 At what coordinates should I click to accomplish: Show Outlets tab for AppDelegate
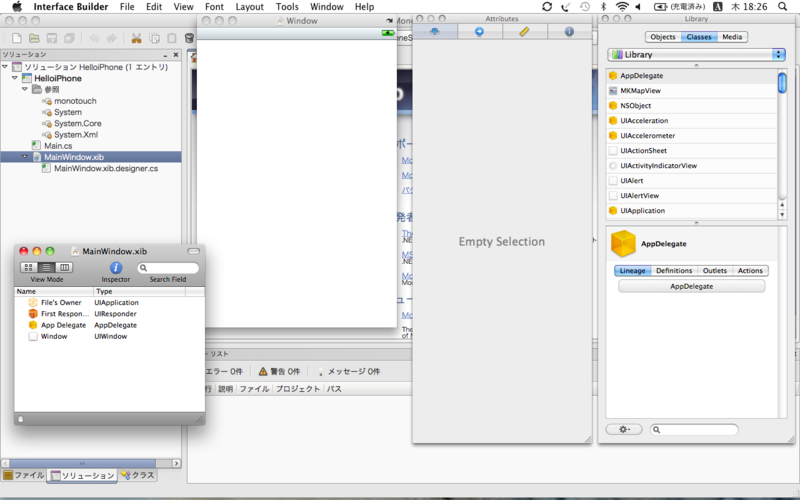(x=715, y=270)
